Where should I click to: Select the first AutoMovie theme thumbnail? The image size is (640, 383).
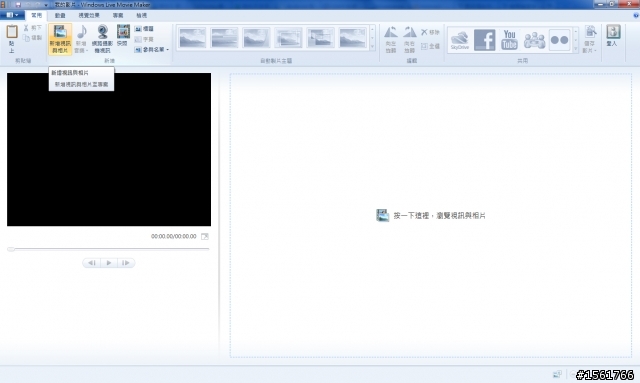[192, 38]
